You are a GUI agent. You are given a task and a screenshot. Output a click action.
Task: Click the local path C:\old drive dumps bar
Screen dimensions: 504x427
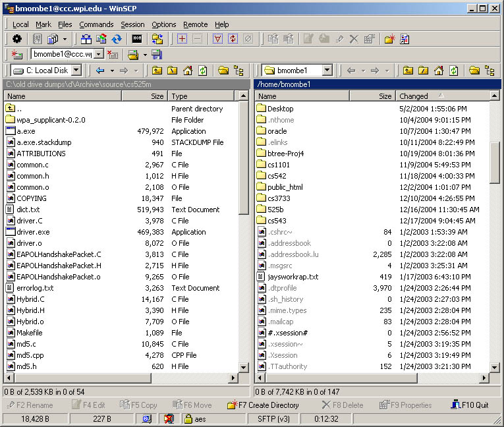126,84
